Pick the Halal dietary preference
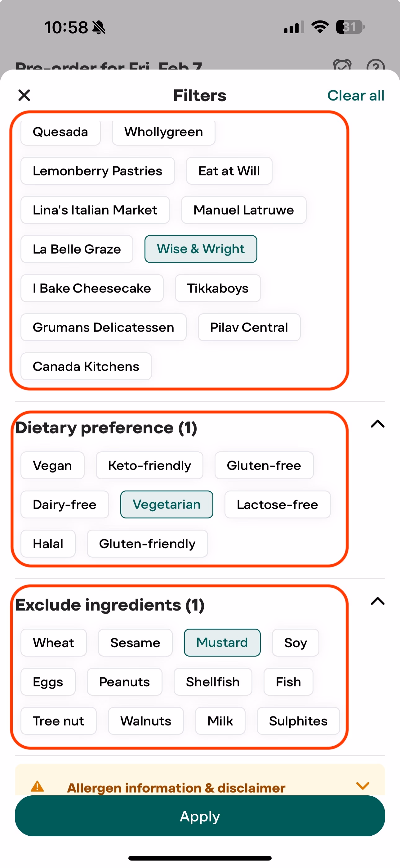Viewport: 400px width, 868px height. point(48,544)
